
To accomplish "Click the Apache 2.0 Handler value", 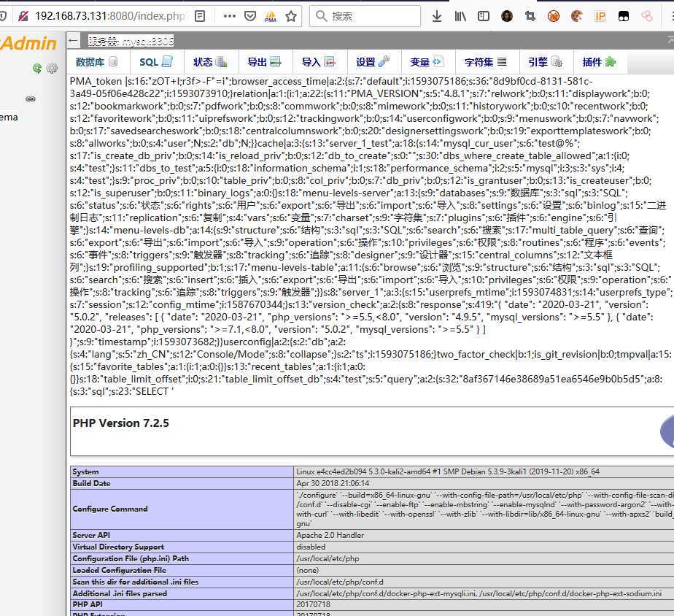I will click(x=330, y=535).
